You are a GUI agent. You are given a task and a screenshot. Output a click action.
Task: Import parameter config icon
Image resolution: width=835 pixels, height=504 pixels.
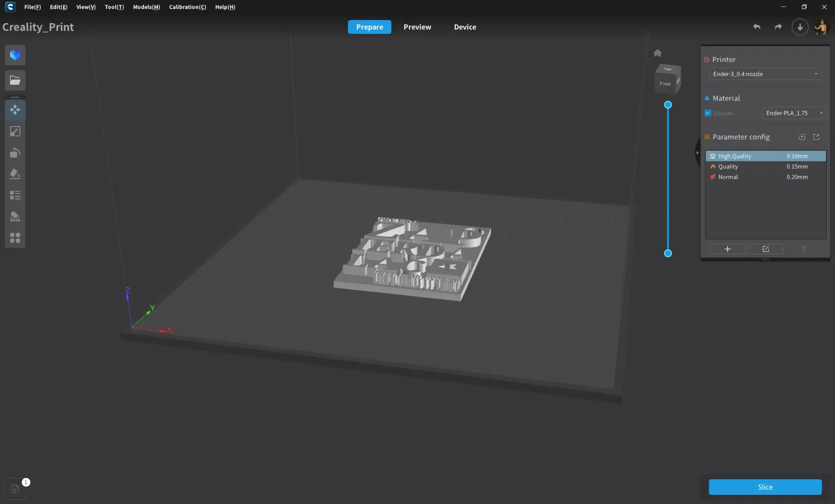point(802,137)
